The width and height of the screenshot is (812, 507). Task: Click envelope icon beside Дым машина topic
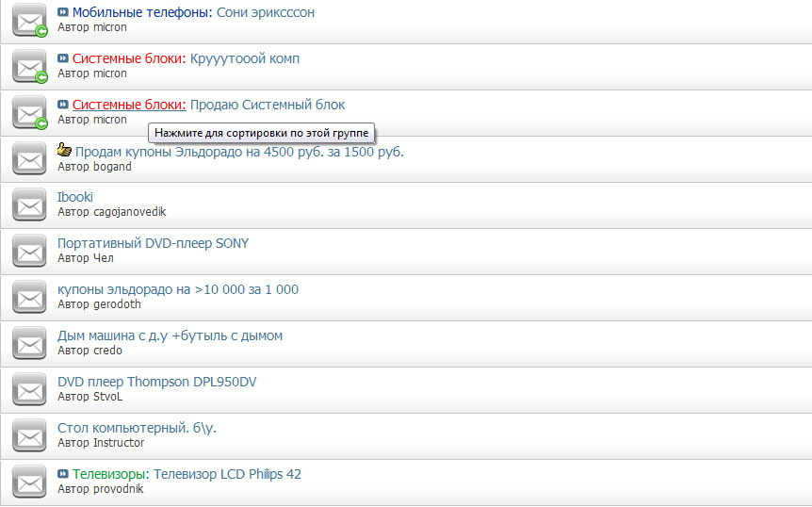(29, 343)
